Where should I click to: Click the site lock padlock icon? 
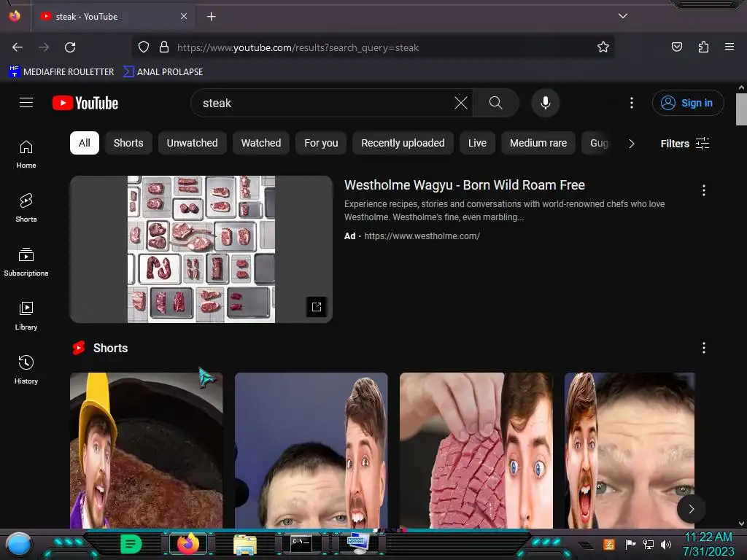[164, 47]
